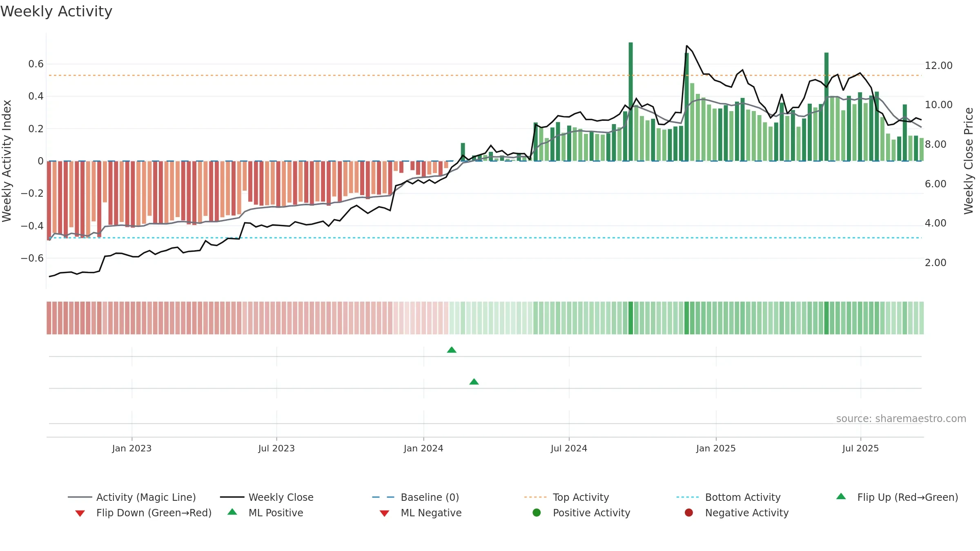This screenshot has height=551, width=980.
Task: Toggle Flip Up (Red→Green) legend entry
Action: [897, 497]
